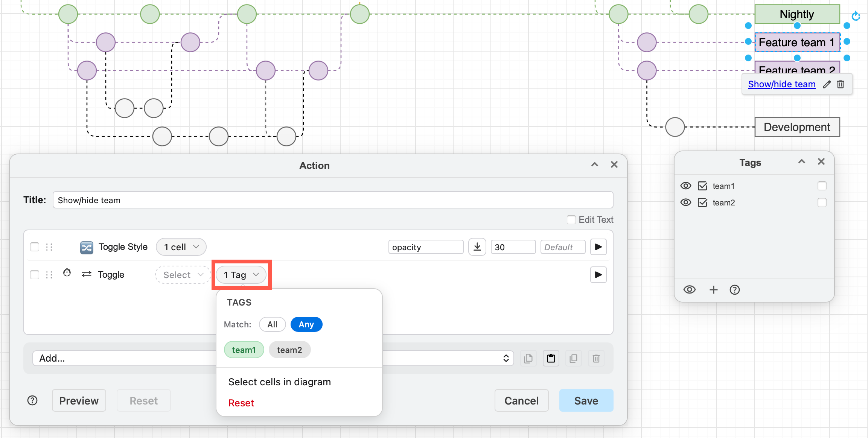
Task: Click the help icon in Action dialog
Action: 32,400
